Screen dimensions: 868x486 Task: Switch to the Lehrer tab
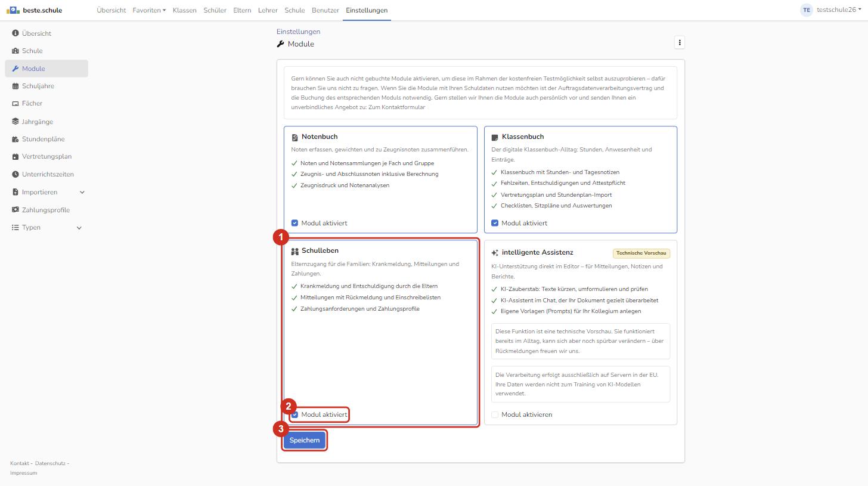point(268,10)
